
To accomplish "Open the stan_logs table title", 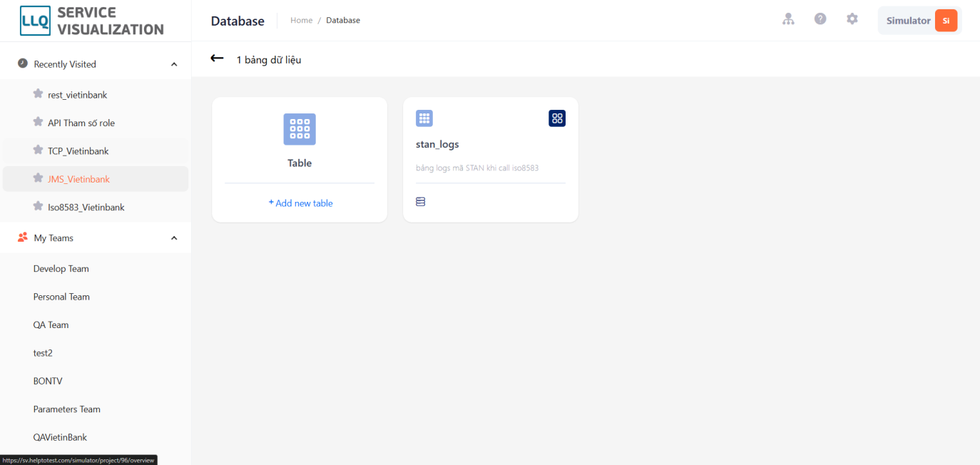I will 437,144.
